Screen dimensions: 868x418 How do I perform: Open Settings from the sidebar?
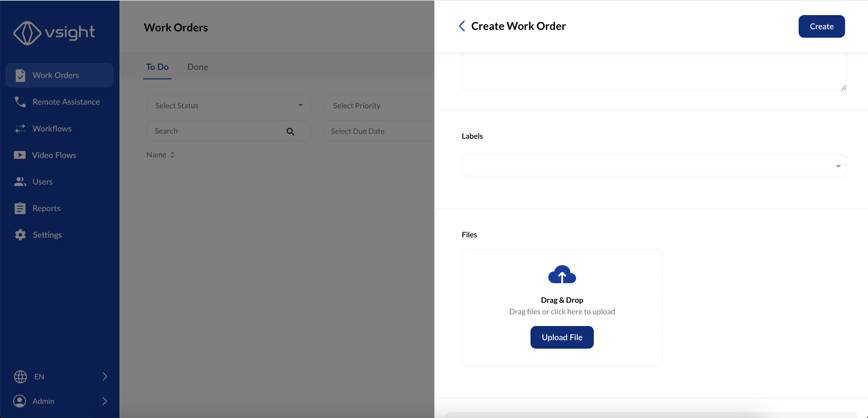[60, 235]
